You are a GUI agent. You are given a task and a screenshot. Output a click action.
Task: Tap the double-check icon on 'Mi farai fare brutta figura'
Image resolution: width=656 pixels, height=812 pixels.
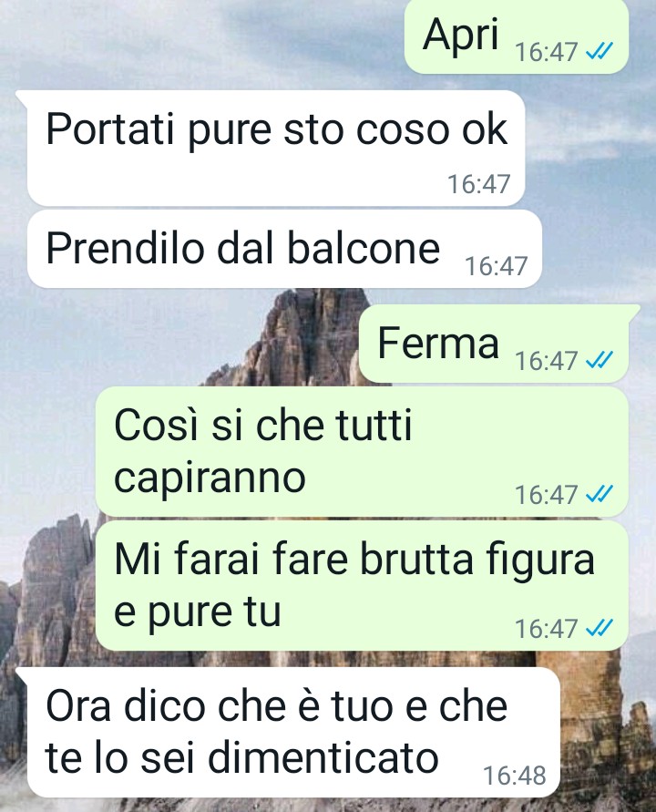[599, 628]
